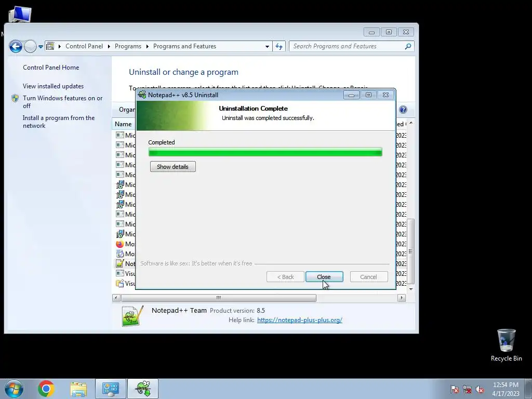
Task: Expand the address bar history dropdown
Action: click(x=267, y=46)
